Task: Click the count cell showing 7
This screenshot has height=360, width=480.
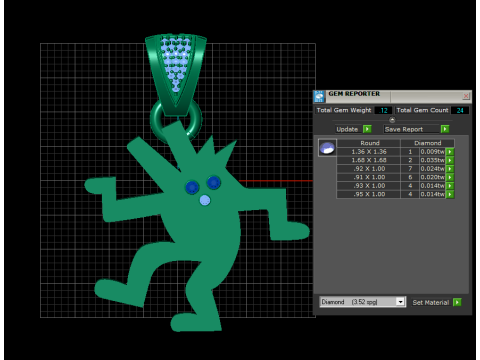Action: coord(410,169)
